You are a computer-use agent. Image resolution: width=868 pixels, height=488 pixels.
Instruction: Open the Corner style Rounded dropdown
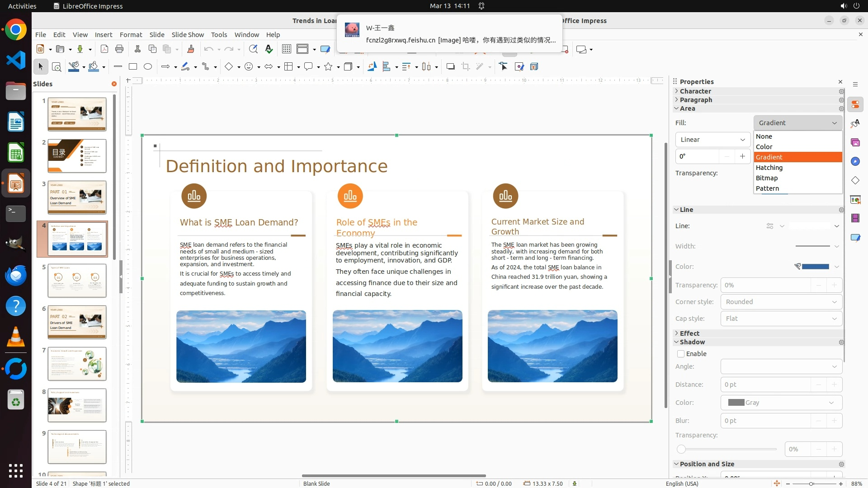[x=781, y=302]
